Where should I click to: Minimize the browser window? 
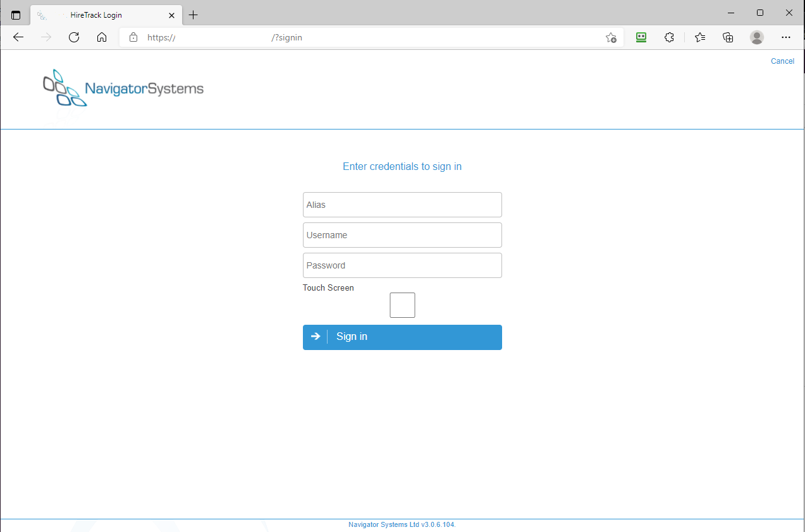732,13
